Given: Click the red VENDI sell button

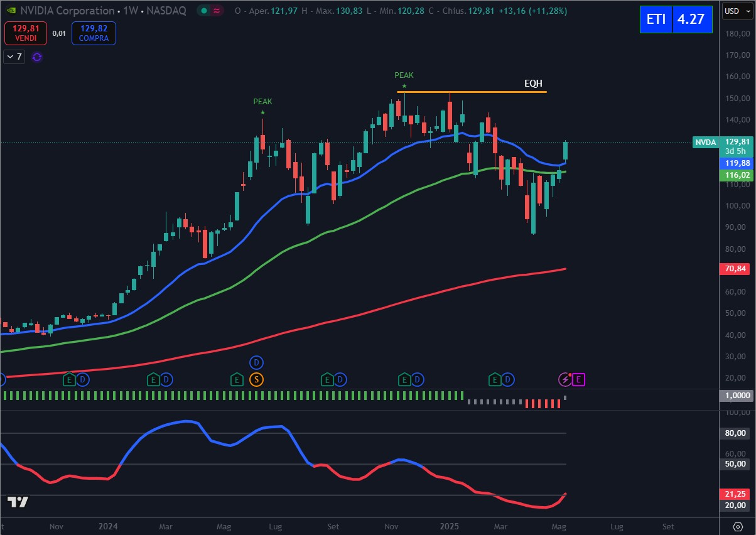Looking at the screenshot, I should pos(26,33).
